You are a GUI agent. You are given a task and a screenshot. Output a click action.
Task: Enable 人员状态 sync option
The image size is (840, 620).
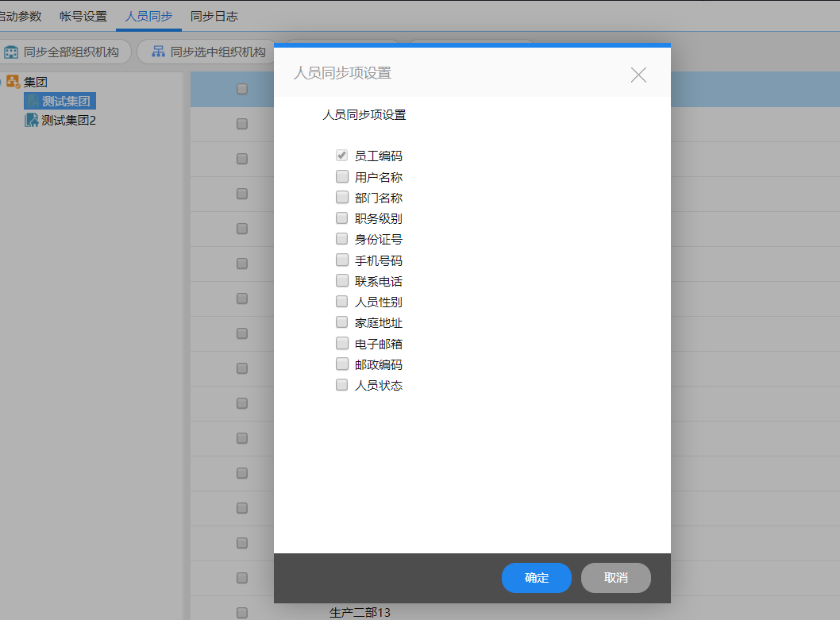pos(342,385)
